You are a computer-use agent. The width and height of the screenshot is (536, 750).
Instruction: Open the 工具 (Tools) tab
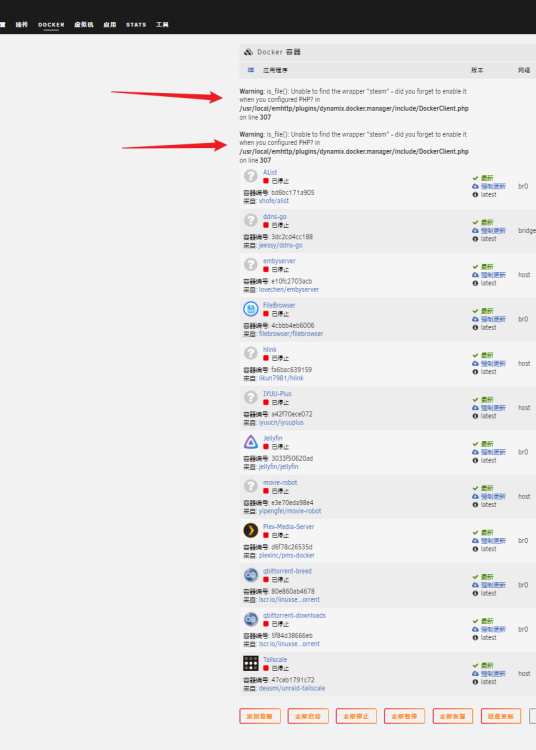point(162,24)
